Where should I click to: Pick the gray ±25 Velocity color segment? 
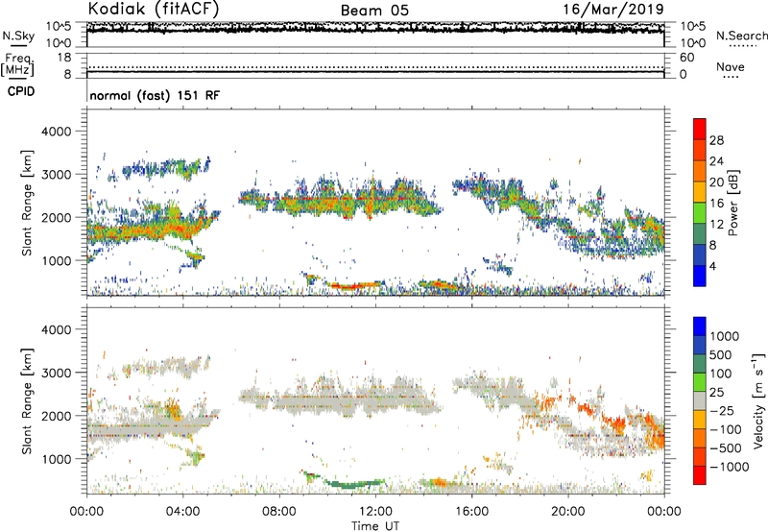pyautogui.click(x=700, y=400)
